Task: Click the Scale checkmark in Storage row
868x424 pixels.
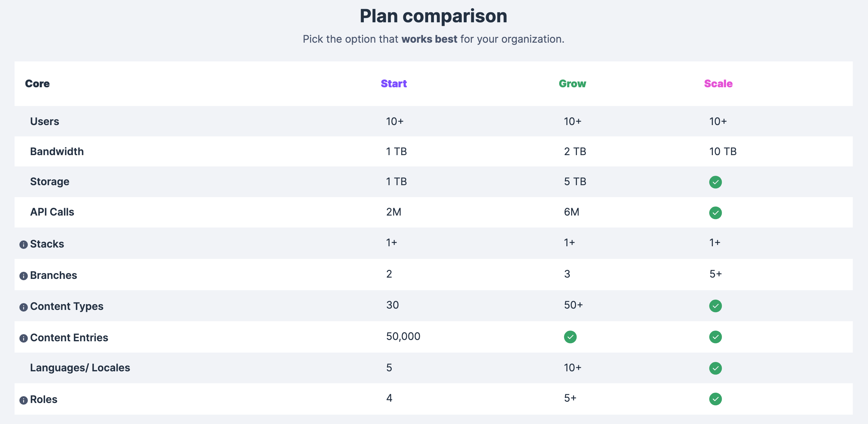Action: [715, 182]
